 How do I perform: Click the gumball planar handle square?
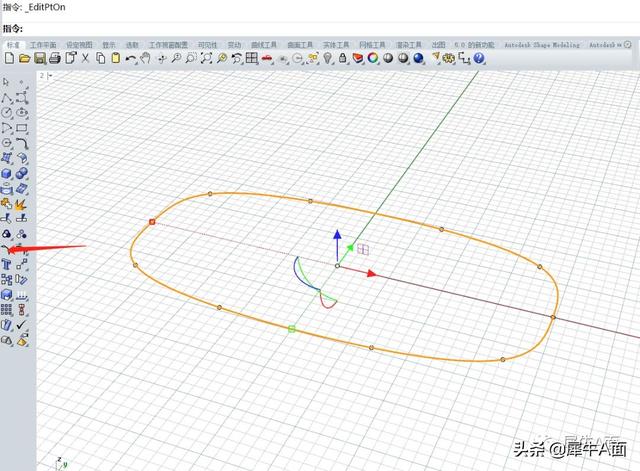(363, 249)
